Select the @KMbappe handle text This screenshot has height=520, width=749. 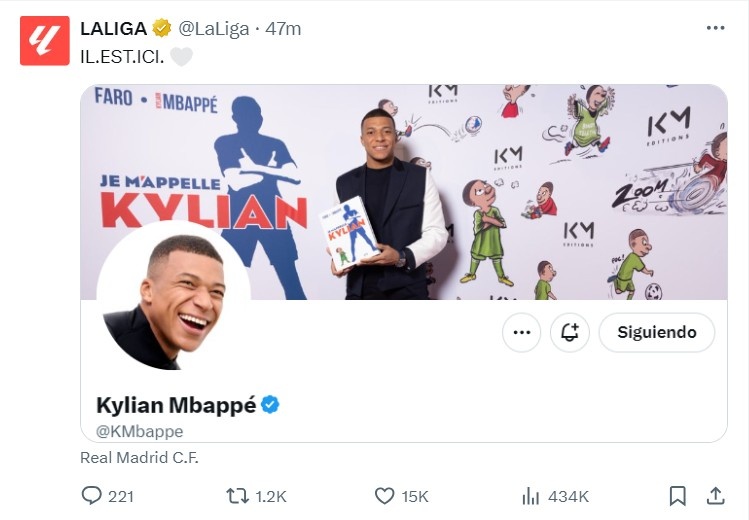140,431
